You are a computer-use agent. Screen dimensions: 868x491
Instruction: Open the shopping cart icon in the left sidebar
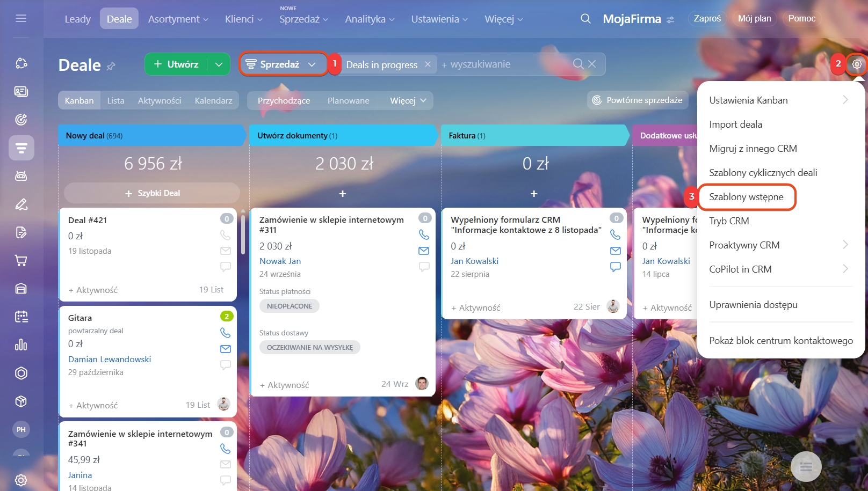pyautogui.click(x=21, y=261)
